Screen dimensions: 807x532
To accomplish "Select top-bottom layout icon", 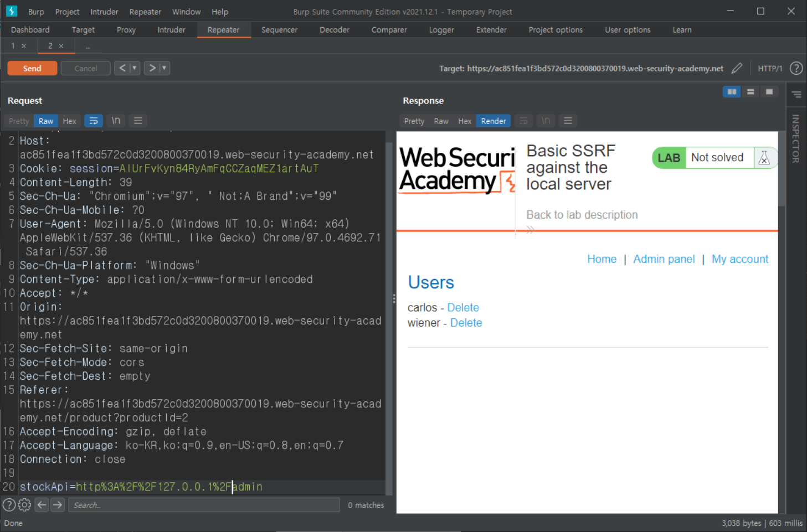I will [x=751, y=92].
